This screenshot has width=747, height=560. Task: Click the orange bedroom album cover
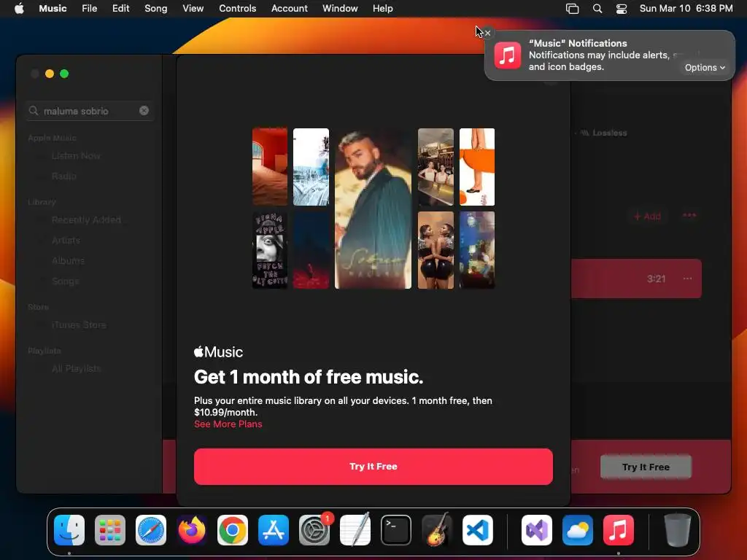(x=270, y=167)
